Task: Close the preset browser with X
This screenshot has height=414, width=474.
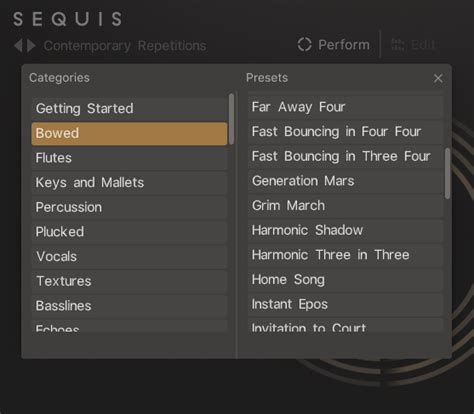Action: 438,78
